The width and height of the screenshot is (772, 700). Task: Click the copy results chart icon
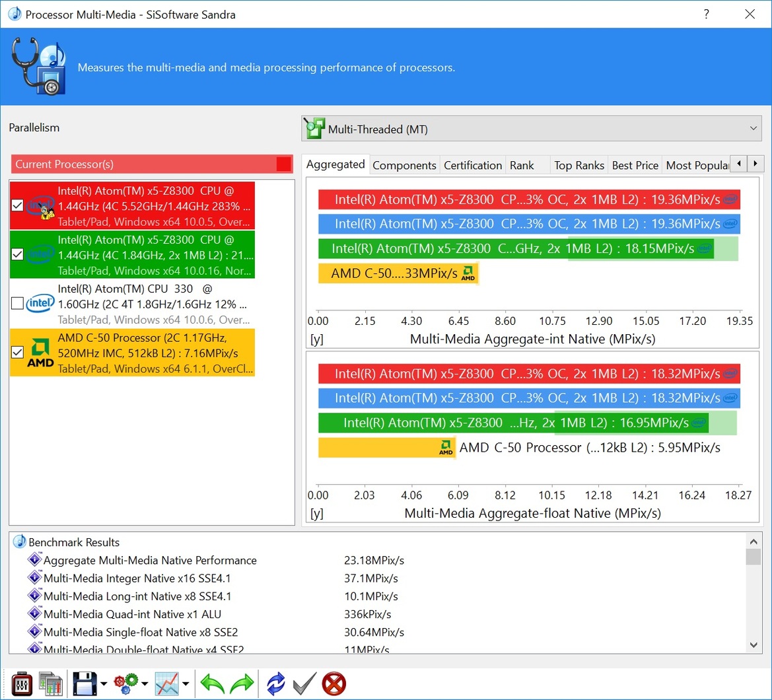(51, 683)
